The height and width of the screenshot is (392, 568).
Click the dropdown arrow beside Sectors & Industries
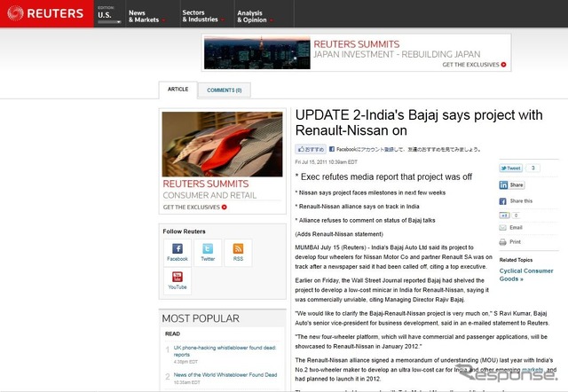[x=223, y=20]
